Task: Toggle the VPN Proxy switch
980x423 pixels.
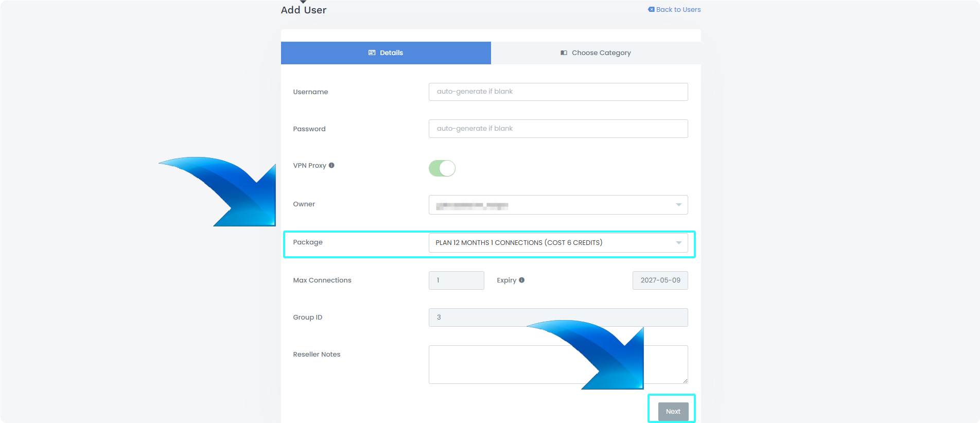Action: 442,168
